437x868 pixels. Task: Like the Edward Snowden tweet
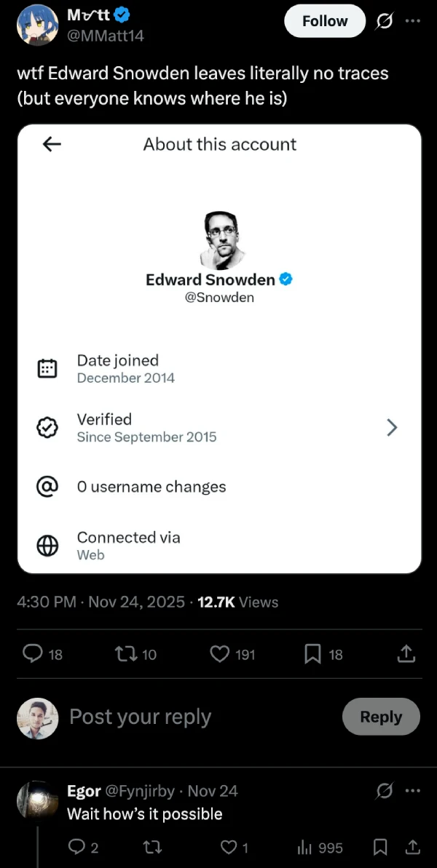point(221,654)
